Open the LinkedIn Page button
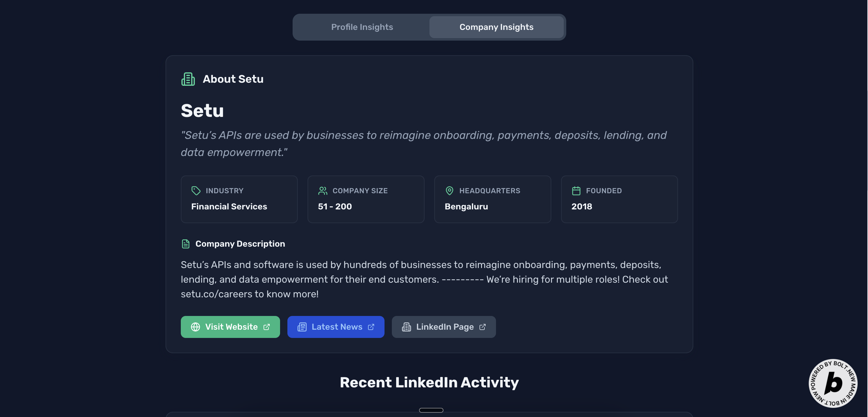868x417 pixels. click(x=444, y=327)
